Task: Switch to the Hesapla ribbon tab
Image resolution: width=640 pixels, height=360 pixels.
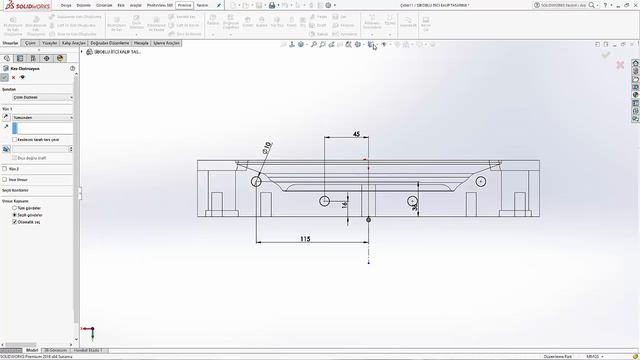Action: coord(141,43)
